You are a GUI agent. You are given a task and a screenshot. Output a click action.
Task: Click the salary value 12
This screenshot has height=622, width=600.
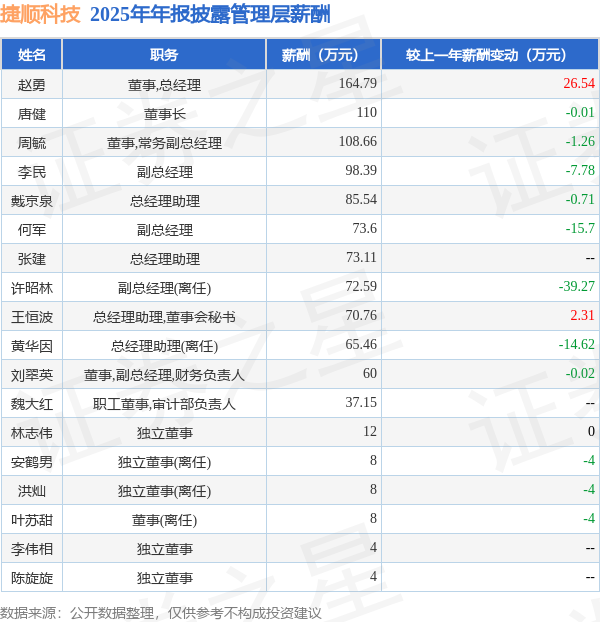click(370, 431)
